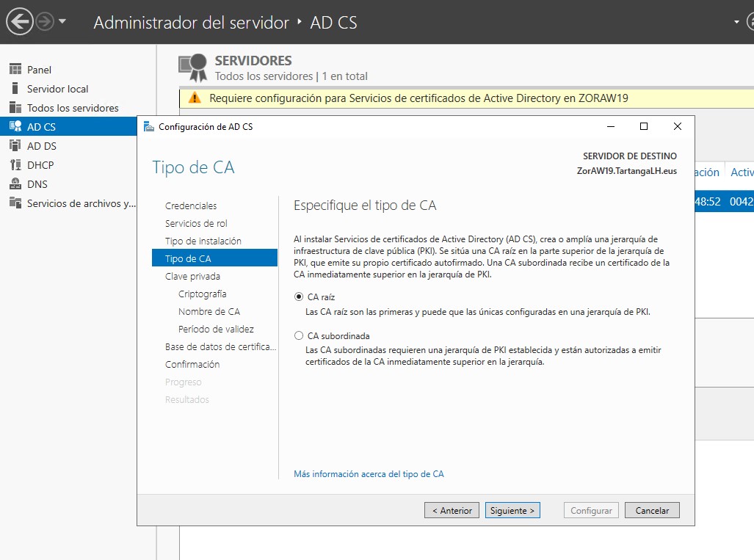This screenshot has width=754, height=560.
Task: Go to the Clave privada step
Action: 192,277
